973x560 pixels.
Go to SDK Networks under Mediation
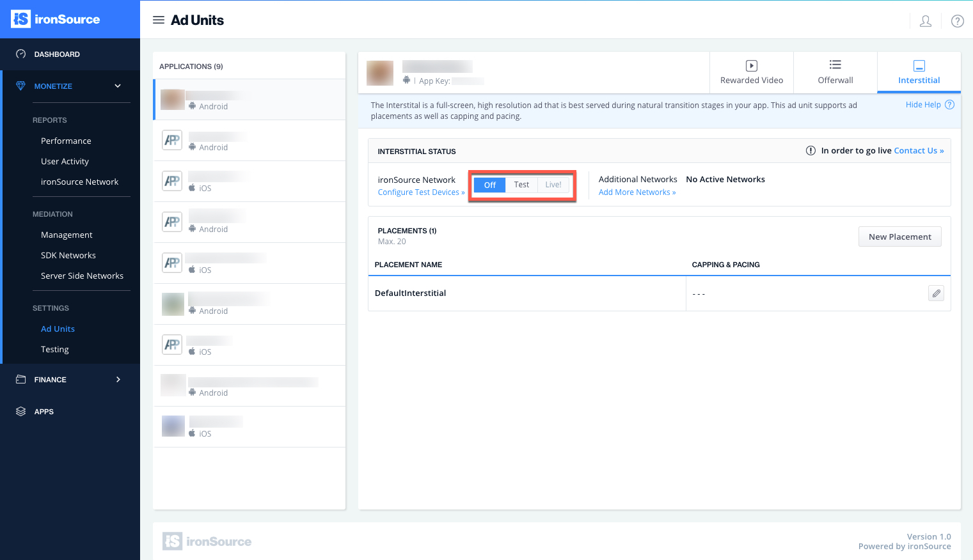click(x=68, y=255)
